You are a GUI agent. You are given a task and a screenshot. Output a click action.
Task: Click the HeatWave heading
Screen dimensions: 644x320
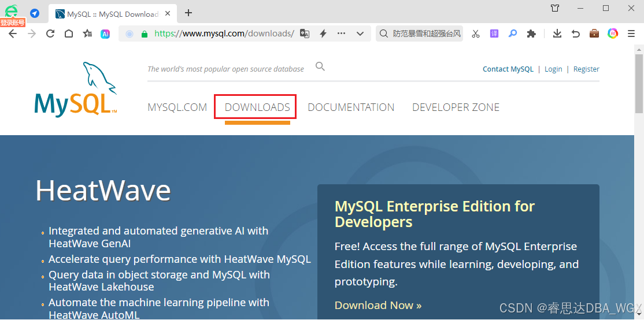coord(103,191)
